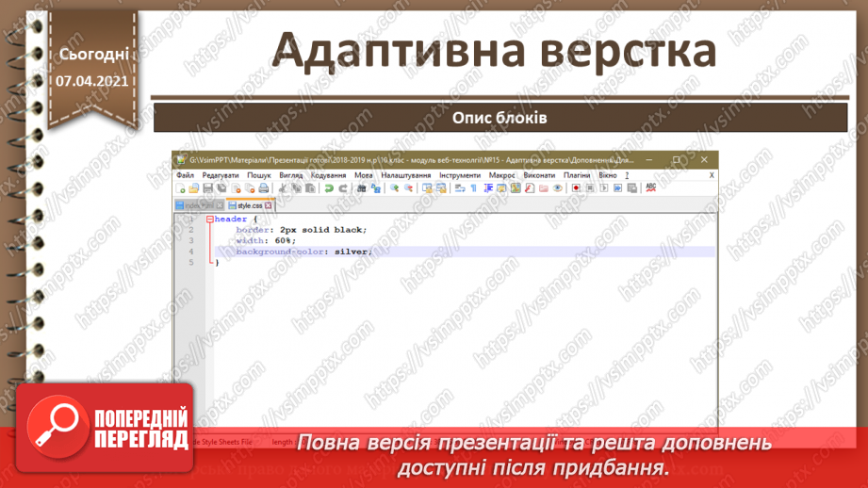
Task: Click the Stop macro recording icon
Action: coord(590,188)
